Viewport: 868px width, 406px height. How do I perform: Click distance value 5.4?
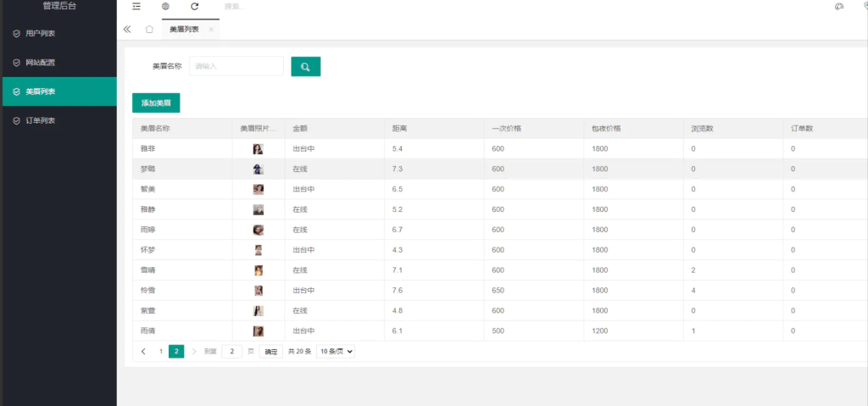(397, 149)
